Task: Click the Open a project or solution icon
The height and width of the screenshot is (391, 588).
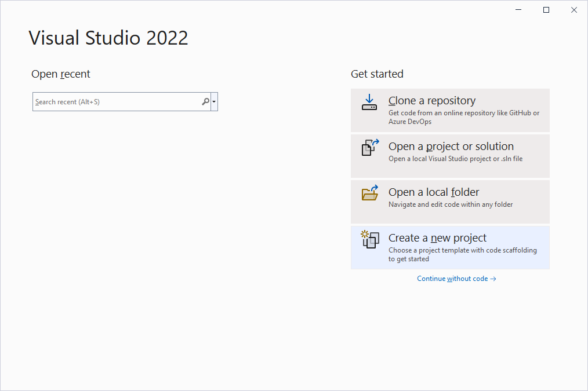Action: (x=370, y=148)
